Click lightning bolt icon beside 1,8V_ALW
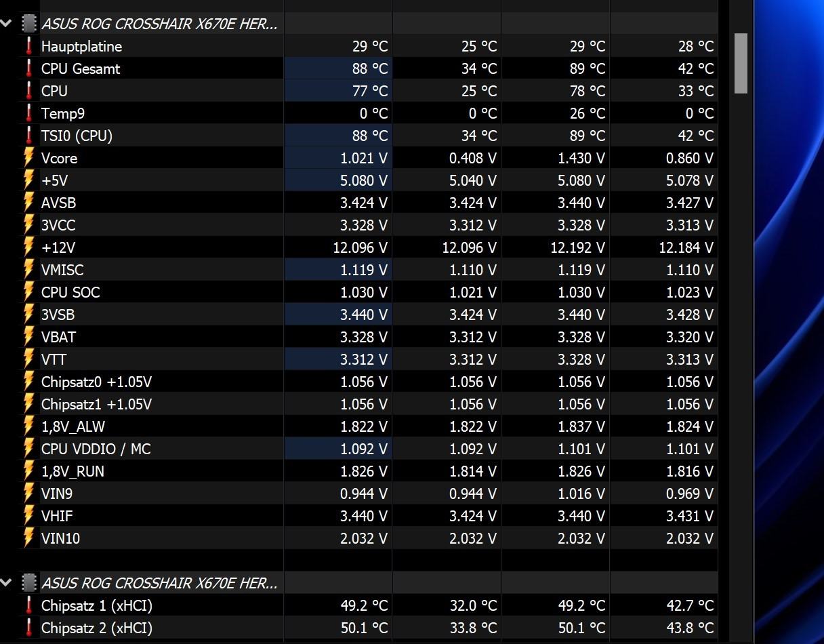The image size is (824, 644). [28, 426]
